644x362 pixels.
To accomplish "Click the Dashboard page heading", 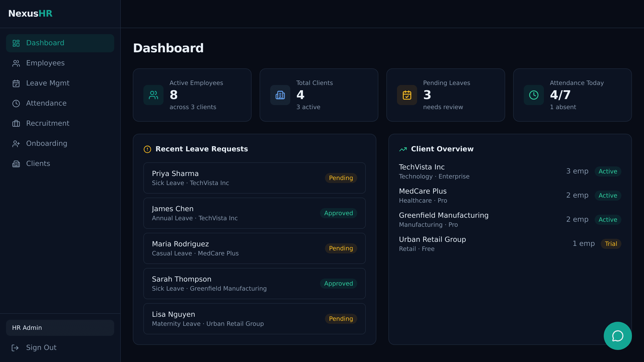I will 168,48.
